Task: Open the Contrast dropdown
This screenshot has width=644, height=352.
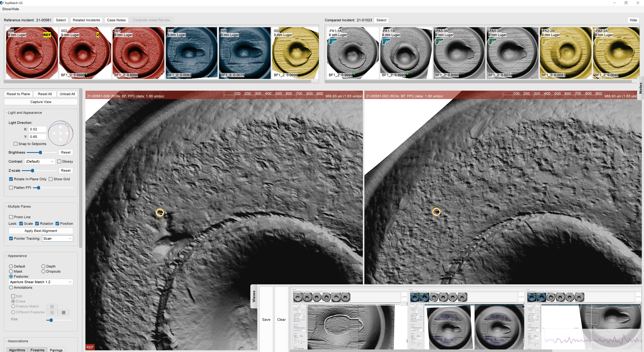Action: pos(40,161)
